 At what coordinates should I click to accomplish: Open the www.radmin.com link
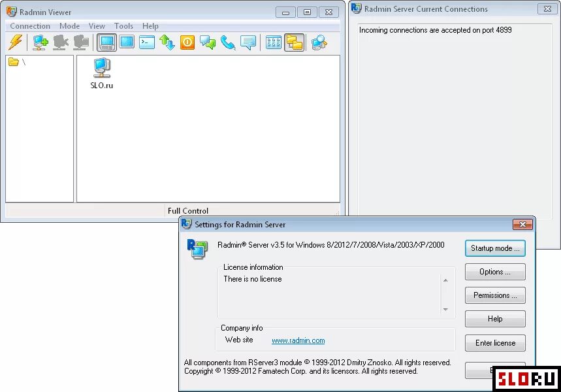pyautogui.click(x=298, y=340)
